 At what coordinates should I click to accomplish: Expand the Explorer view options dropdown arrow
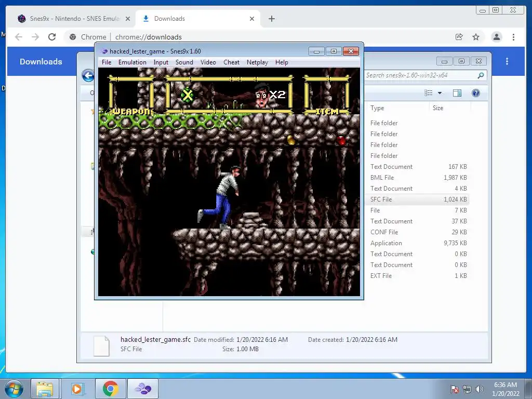[x=440, y=93]
